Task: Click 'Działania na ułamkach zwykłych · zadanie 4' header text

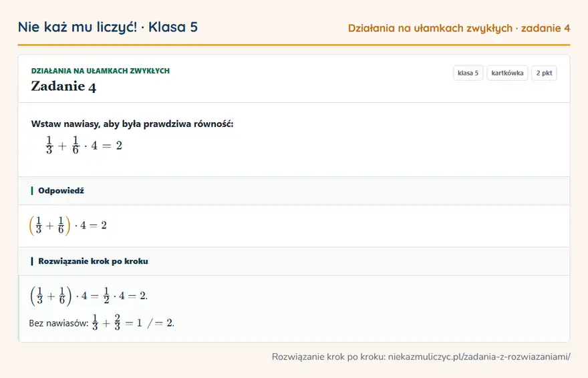Action: 459,28
